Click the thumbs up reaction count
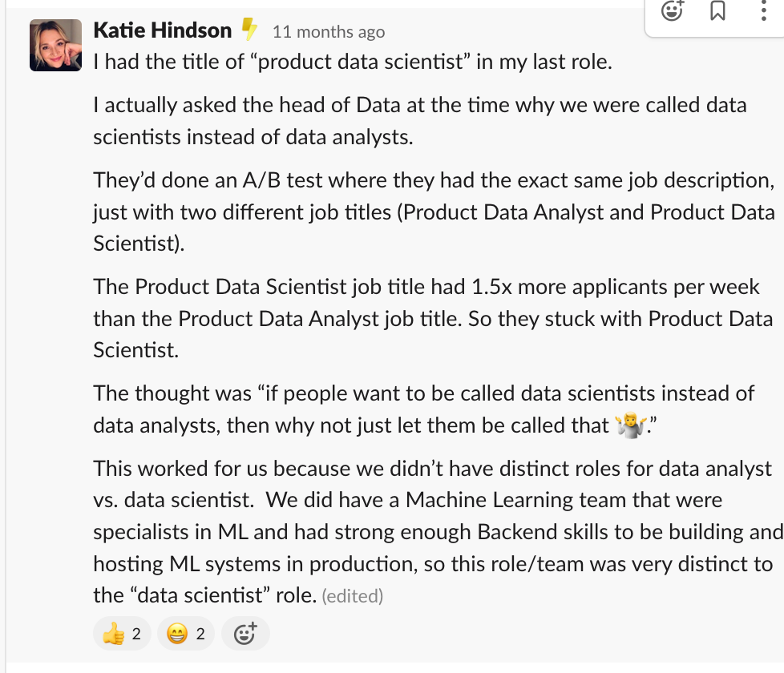The image size is (784, 673). [136, 635]
